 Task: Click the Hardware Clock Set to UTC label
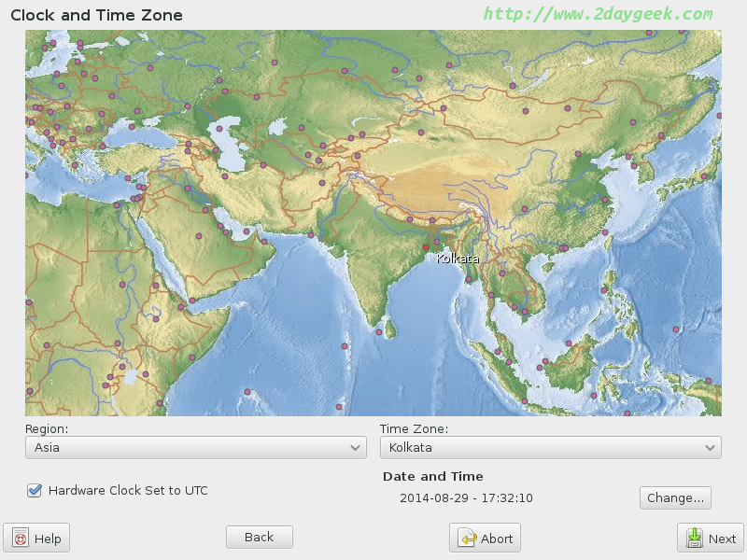(128, 490)
